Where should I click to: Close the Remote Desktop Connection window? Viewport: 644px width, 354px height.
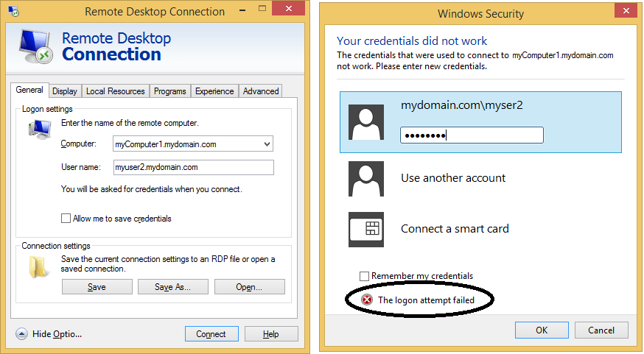(289, 8)
